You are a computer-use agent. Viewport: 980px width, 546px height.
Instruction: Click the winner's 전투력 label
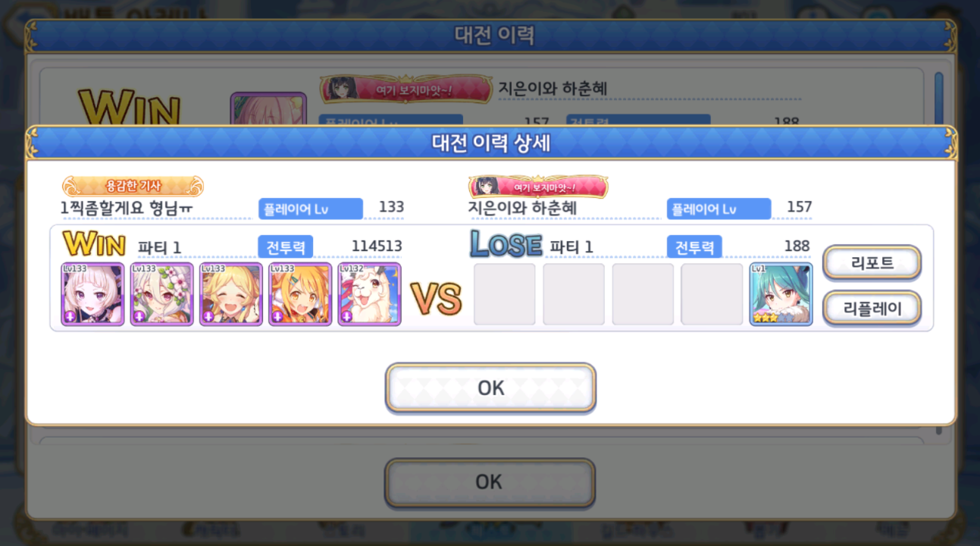pyautogui.click(x=286, y=246)
